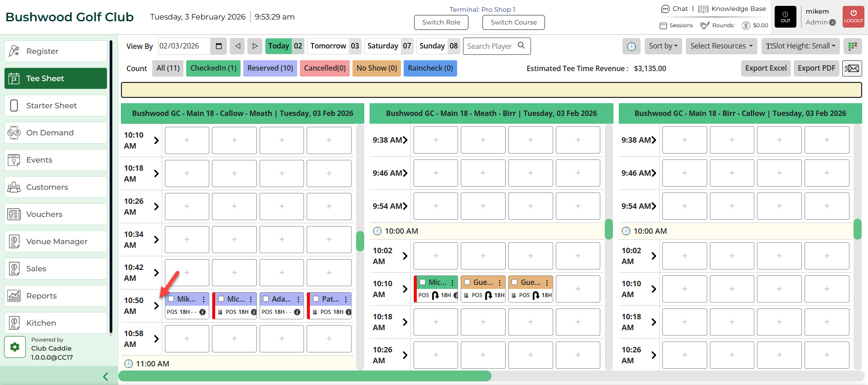Click the Export Excel button
Image resolution: width=868 pixels, height=385 pixels.
[x=766, y=68]
